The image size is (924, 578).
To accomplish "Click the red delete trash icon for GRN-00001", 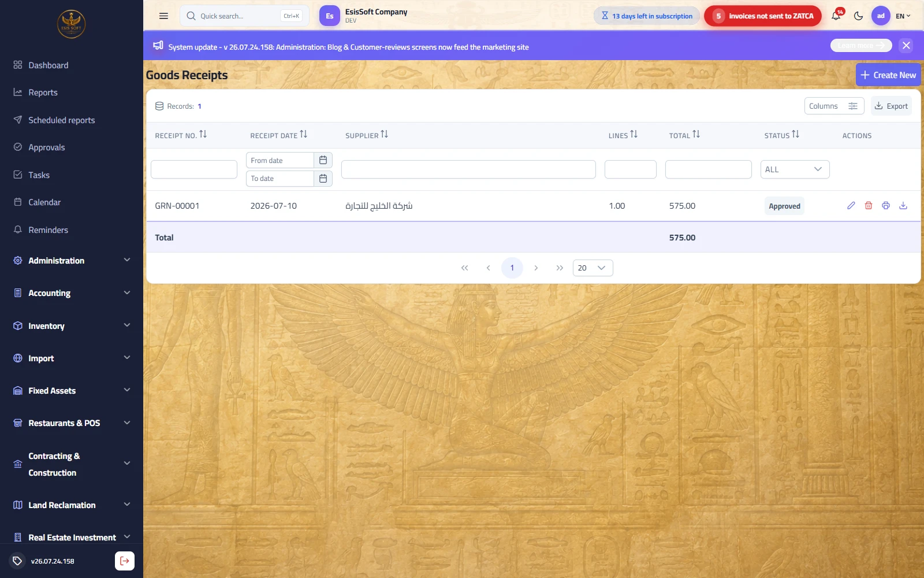I will coord(868,206).
